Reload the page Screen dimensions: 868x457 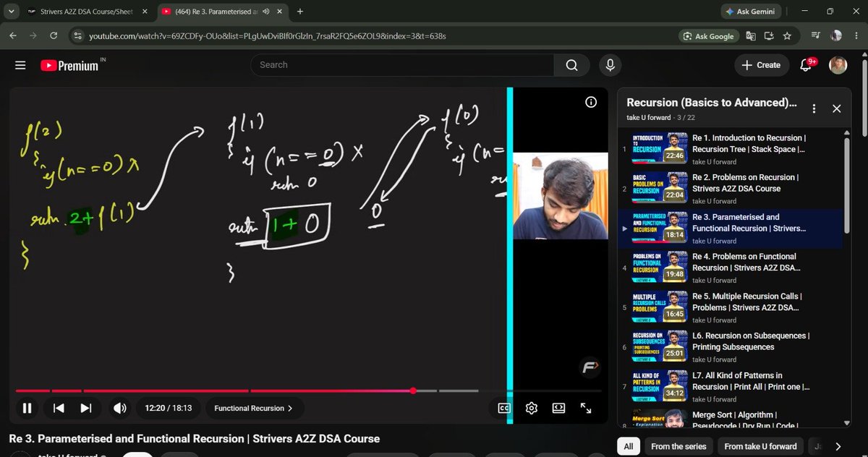click(x=54, y=36)
